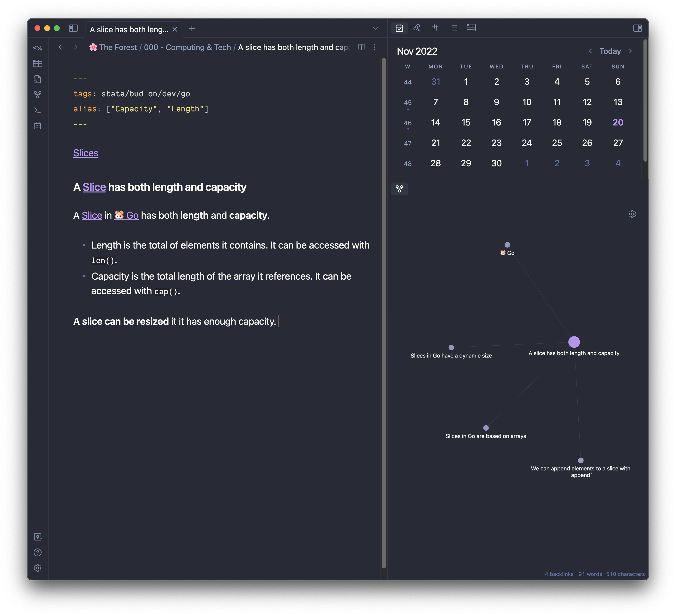Click the forward navigation arrow
The width and height of the screenshot is (676, 616).
[75, 47]
